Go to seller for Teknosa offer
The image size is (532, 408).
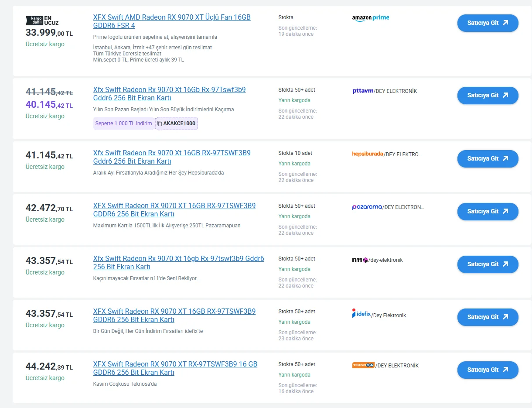(x=488, y=370)
